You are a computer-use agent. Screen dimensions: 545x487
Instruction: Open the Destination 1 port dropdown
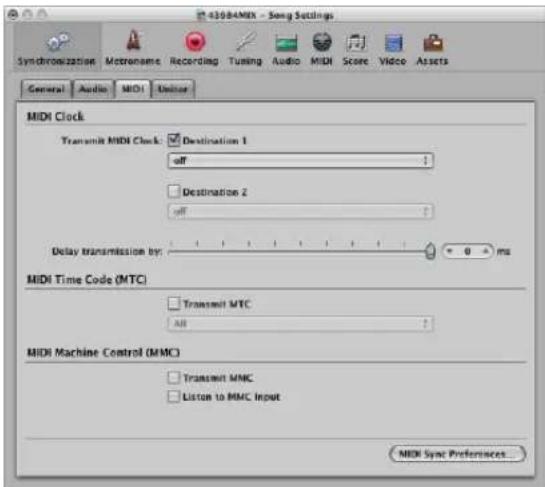coord(300,161)
